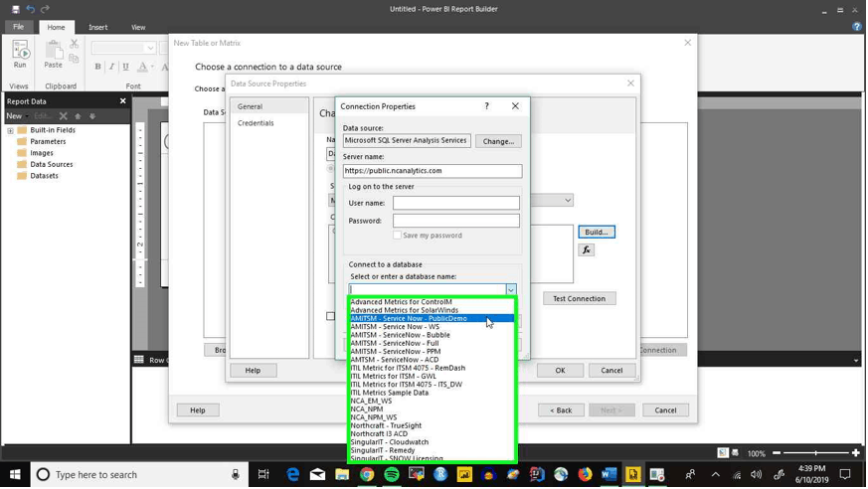Select Northcraft - TrueSight database
The height and width of the screenshot is (489, 868).
click(x=432, y=426)
